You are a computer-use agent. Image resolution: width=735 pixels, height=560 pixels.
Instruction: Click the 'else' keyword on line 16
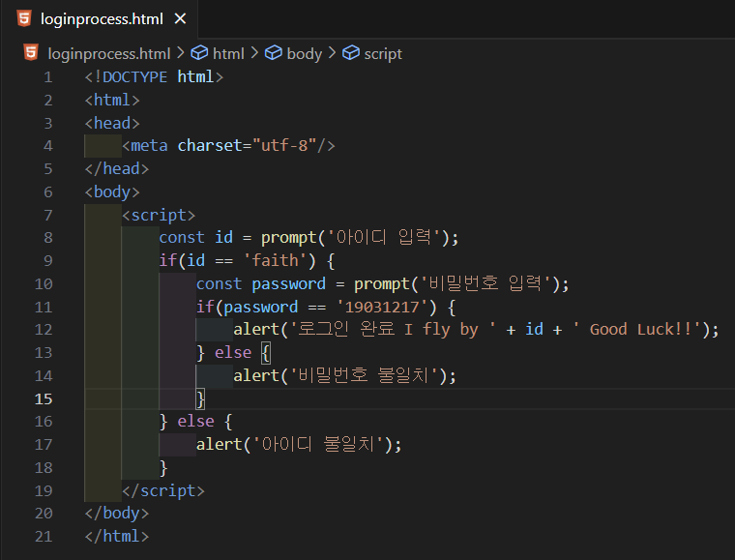tap(196, 422)
